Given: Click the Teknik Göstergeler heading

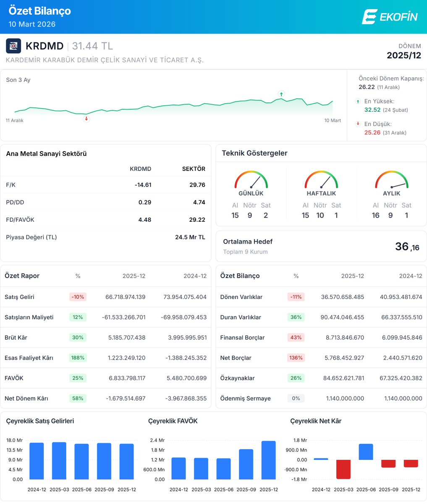Looking at the screenshot, I should click(254, 153).
